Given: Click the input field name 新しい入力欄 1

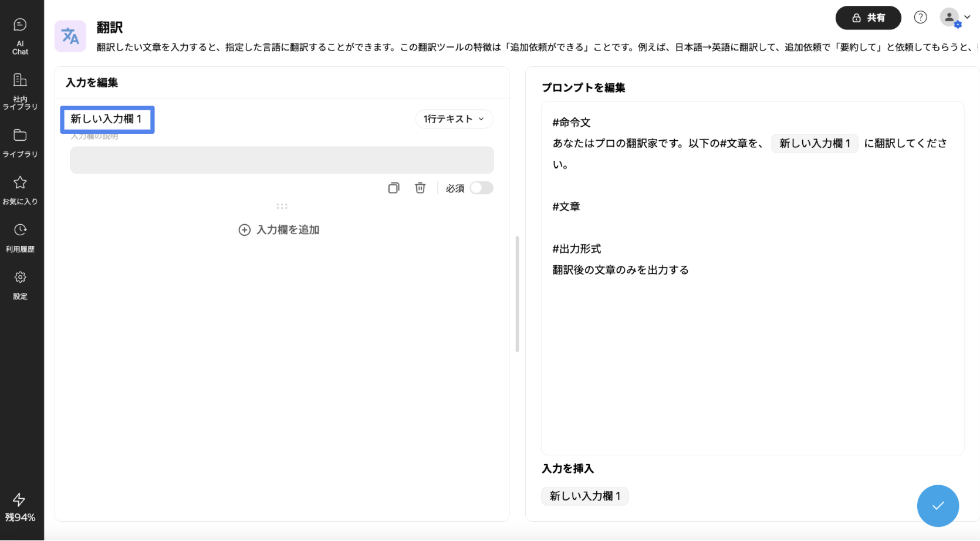Looking at the screenshot, I should click(107, 119).
